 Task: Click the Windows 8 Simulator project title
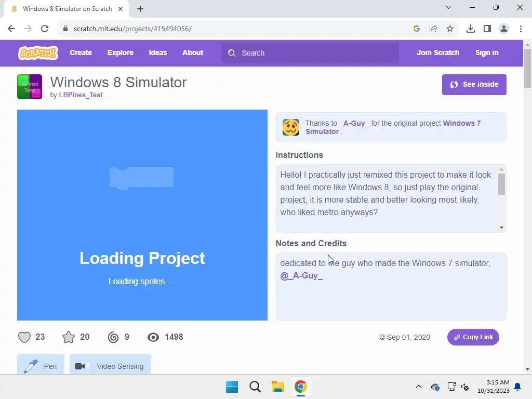pyautogui.click(x=118, y=83)
